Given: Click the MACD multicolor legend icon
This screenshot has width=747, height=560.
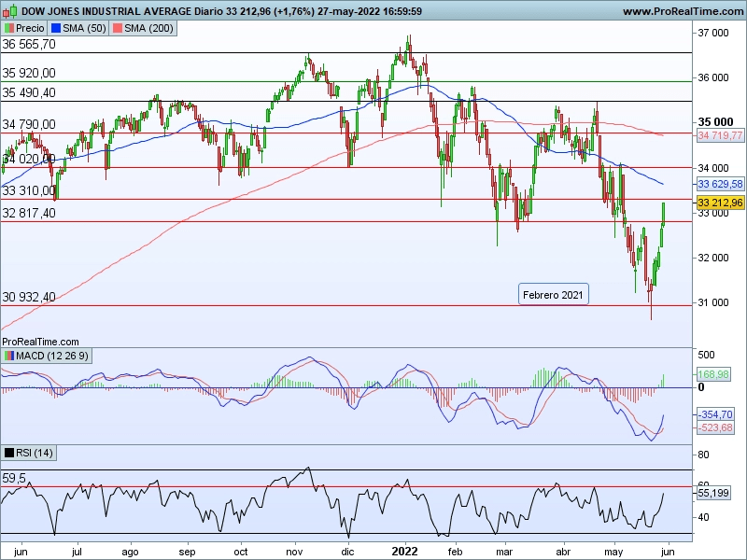Looking at the screenshot, I should [9, 356].
